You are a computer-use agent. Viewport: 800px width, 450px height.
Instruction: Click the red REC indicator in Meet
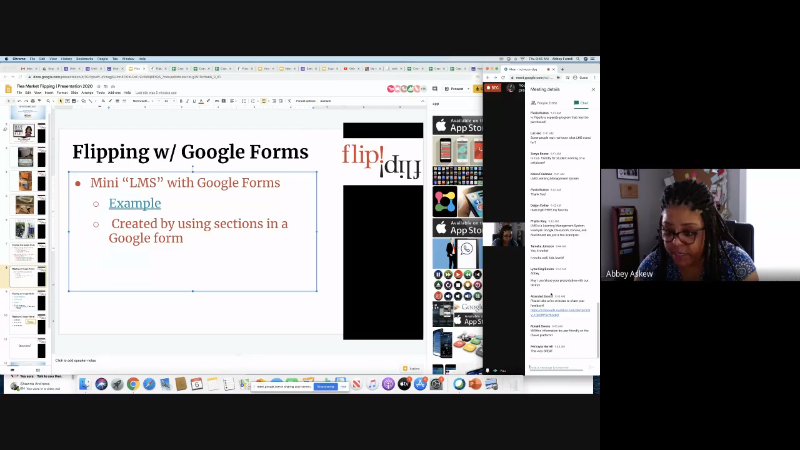point(493,88)
